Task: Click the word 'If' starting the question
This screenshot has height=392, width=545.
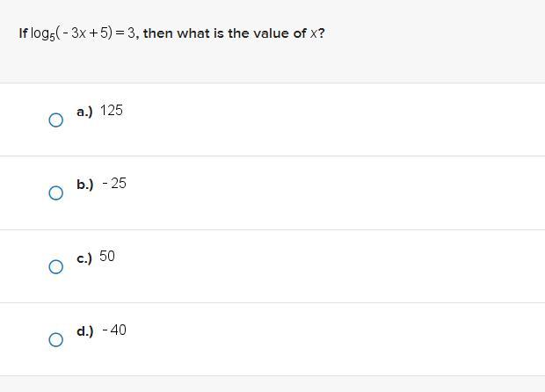Action: (x=23, y=33)
